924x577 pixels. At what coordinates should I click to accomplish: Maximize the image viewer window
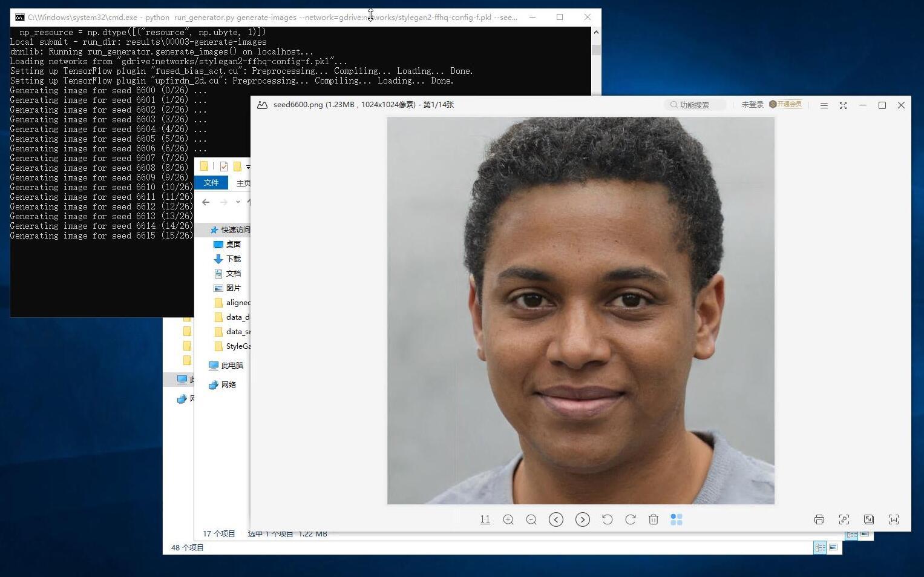tap(882, 105)
